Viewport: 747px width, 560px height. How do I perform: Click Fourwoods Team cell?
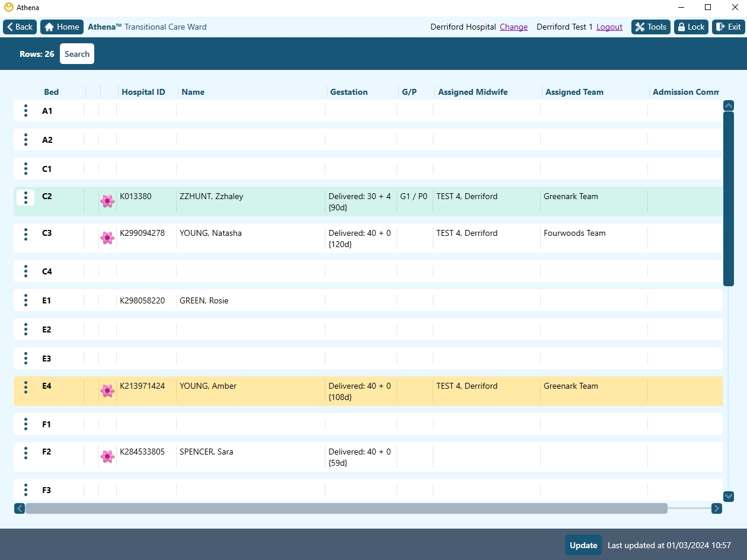pyautogui.click(x=574, y=233)
